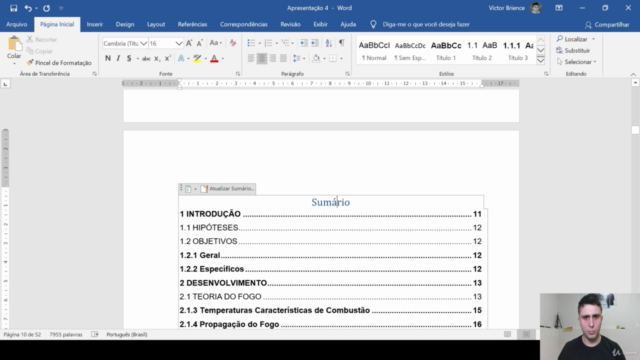The height and width of the screenshot is (360, 640).
Task: Switch to Referências tab
Action: [192, 24]
